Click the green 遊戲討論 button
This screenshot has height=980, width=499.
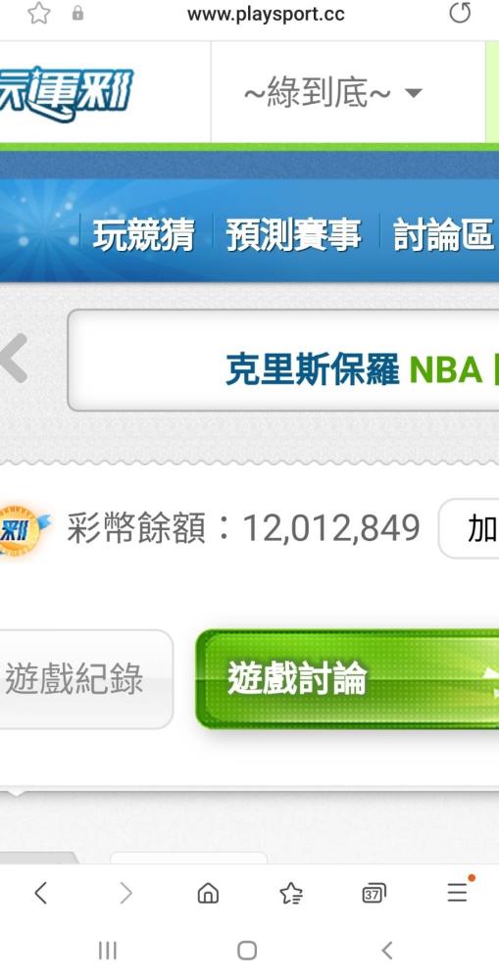pos(348,679)
